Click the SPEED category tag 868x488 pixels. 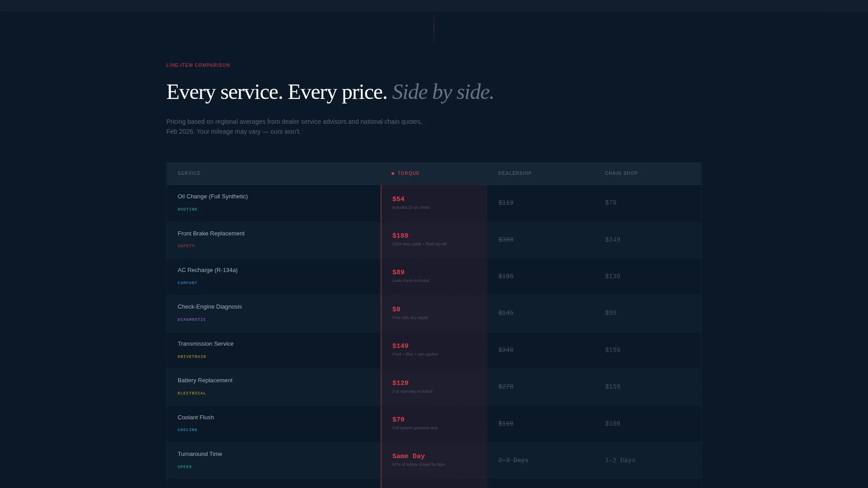click(185, 467)
